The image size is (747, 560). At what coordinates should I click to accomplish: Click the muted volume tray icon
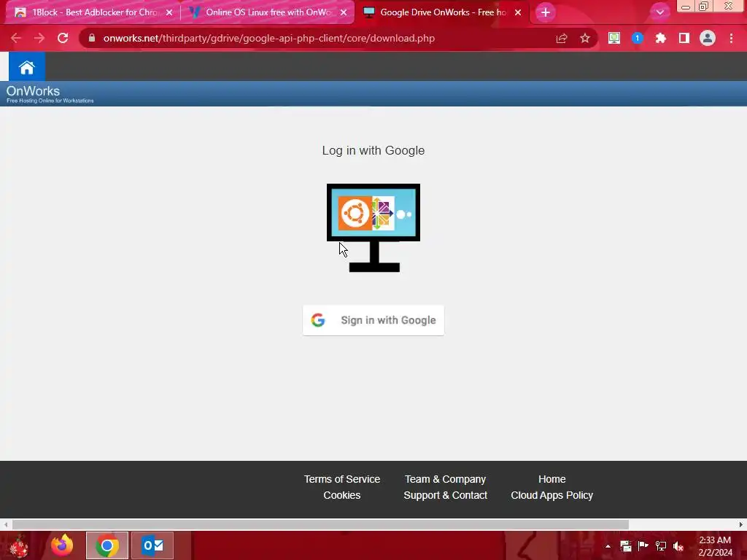(678, 546)
